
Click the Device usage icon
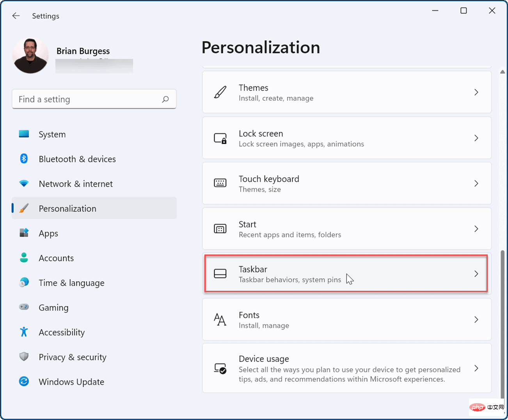pos(220,368)
